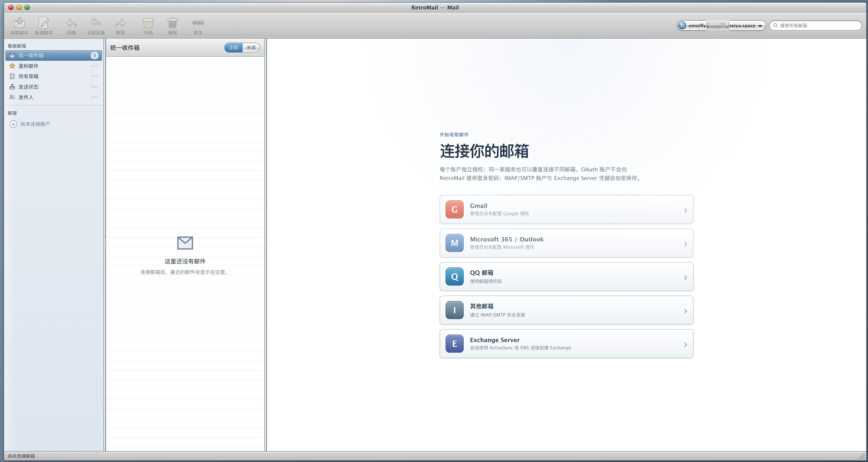Connect a QQ 邮箱 account

566,277
